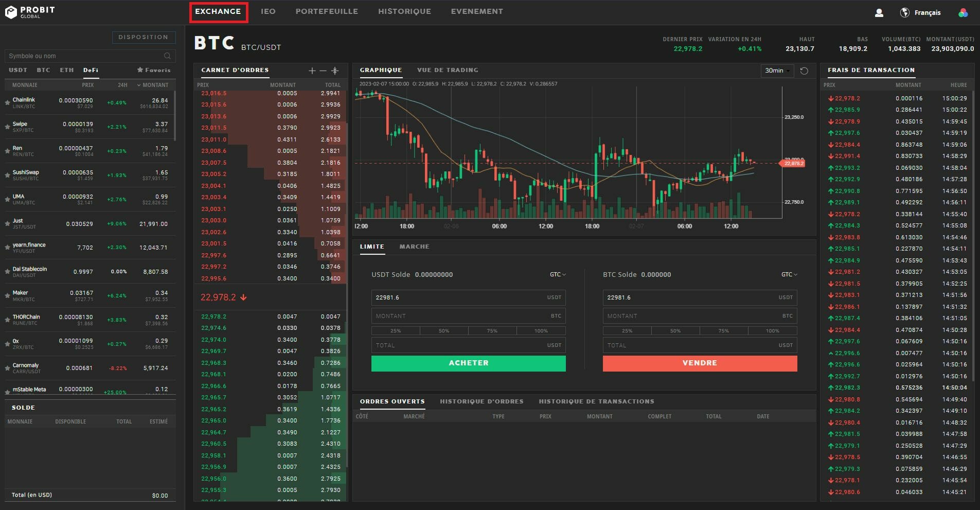Toggle the favorite star for Ren

tap(8, 151)
